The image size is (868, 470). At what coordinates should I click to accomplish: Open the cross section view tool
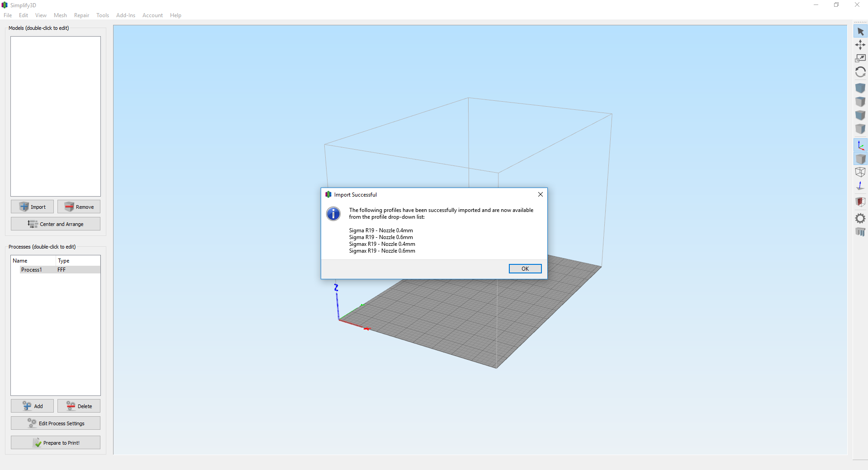coord(860,202)
